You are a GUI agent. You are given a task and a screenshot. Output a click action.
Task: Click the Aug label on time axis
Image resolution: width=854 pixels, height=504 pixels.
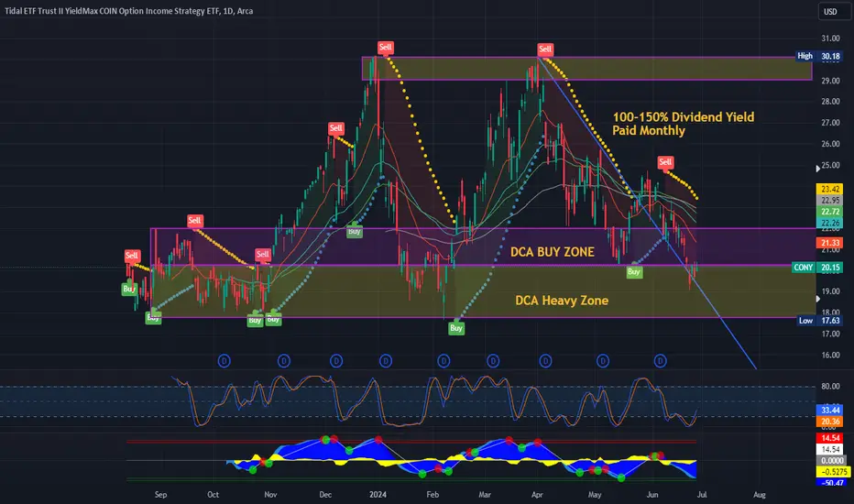click(x=760, y=495)
